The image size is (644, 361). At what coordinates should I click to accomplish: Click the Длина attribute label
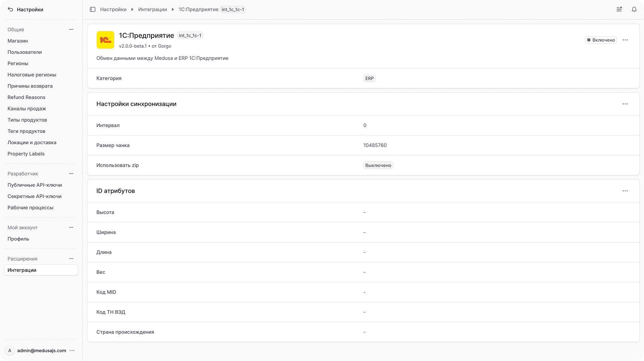[x=104, y=252]
